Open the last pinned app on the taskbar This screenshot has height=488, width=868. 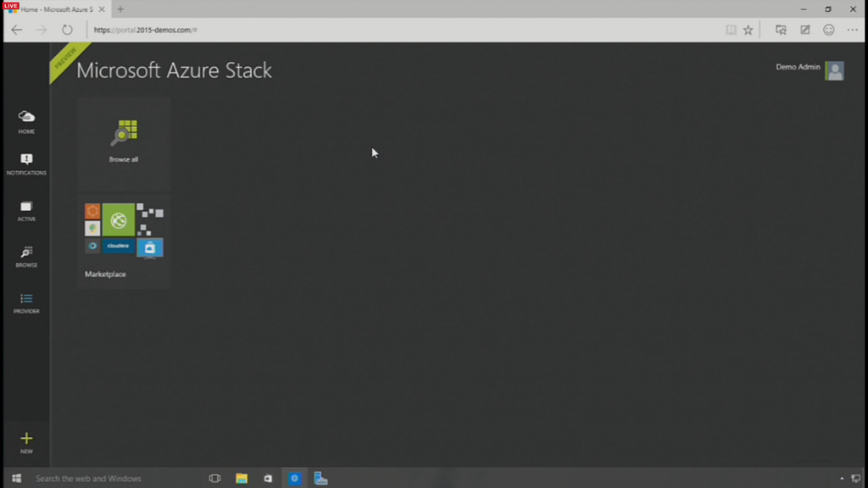pos(321,478)
